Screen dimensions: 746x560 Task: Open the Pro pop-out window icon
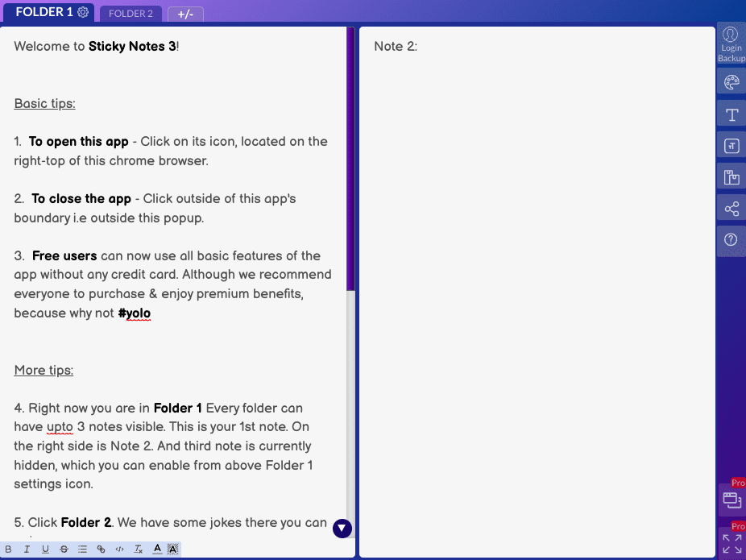click(731, 500)
